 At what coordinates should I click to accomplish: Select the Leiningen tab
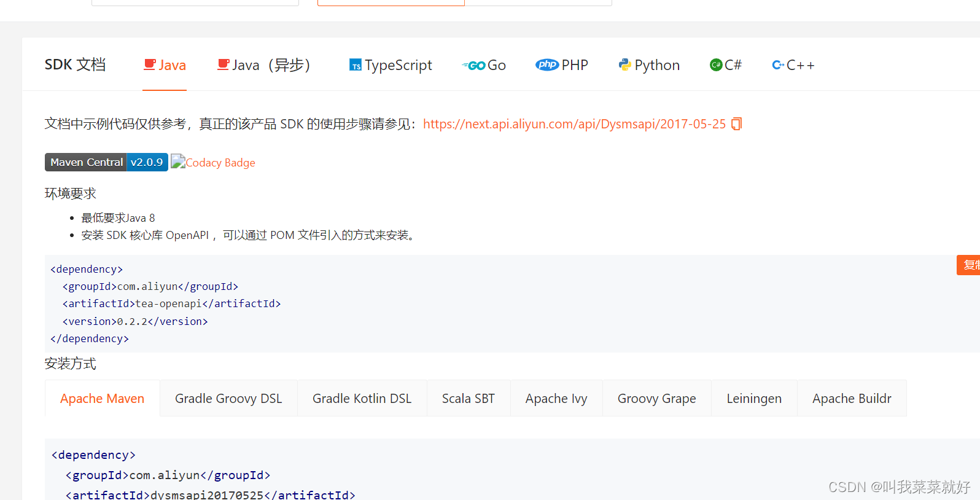[754, 399]
